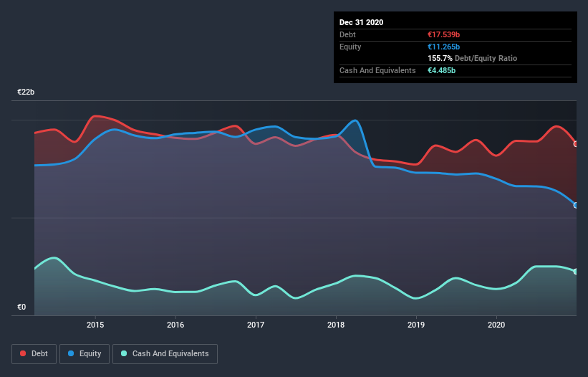Click the 2019 x-axis label
Image resolution: width=588 pixels, height=377 pixels.
click(x=416, y=325)
